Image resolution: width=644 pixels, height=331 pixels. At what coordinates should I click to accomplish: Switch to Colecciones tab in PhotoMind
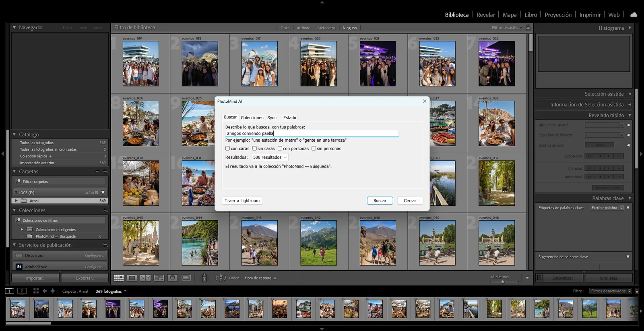(252, 118)
